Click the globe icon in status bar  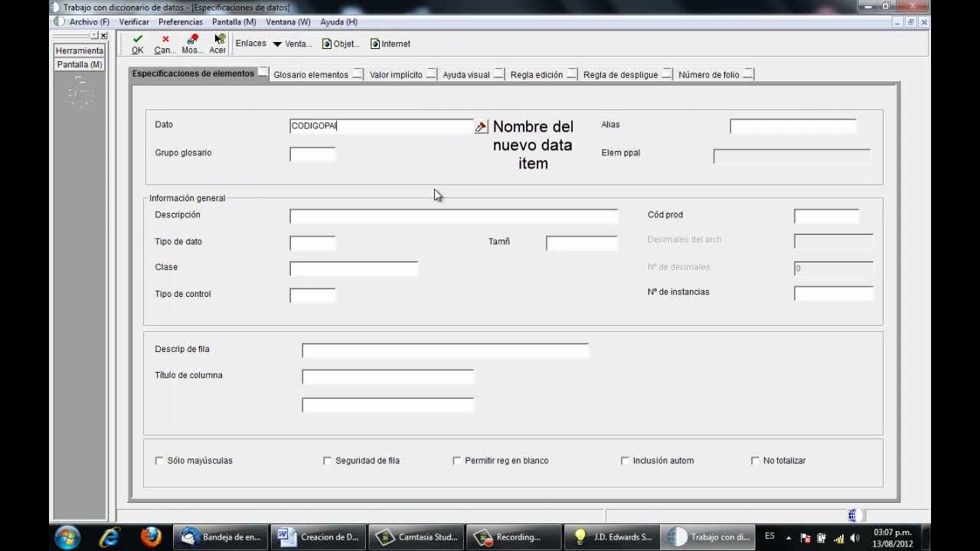pos(853,516)
